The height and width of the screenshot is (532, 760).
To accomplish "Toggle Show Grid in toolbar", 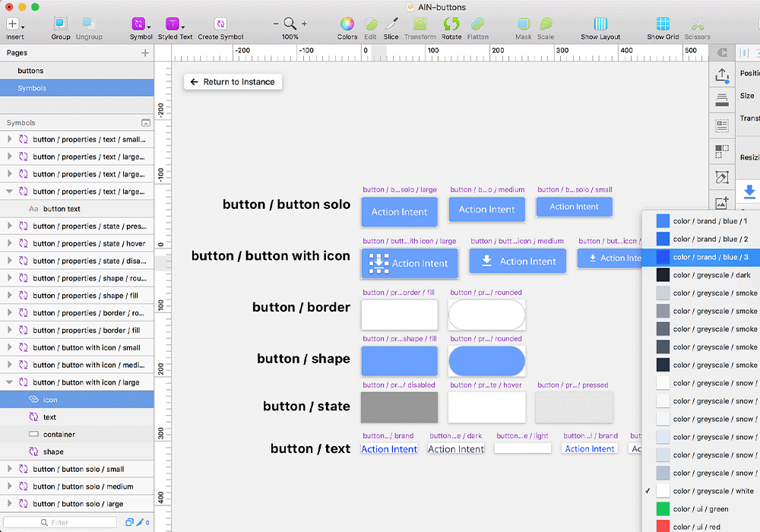I will tap(663, 24).
